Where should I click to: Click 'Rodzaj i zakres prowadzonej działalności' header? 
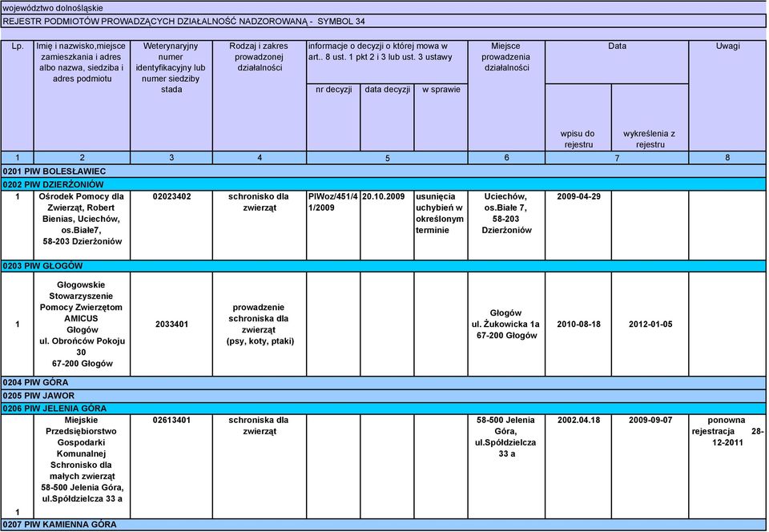(260, 95)
